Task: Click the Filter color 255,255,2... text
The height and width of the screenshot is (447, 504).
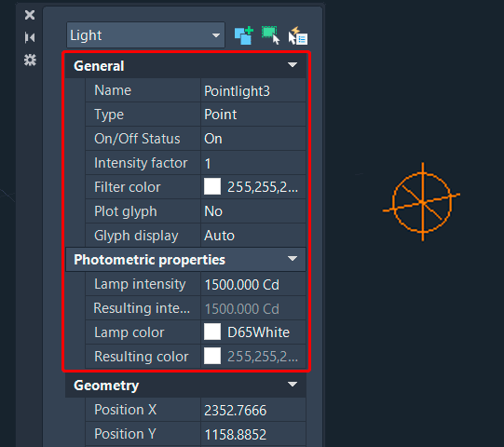Action: tap(263, 187)
